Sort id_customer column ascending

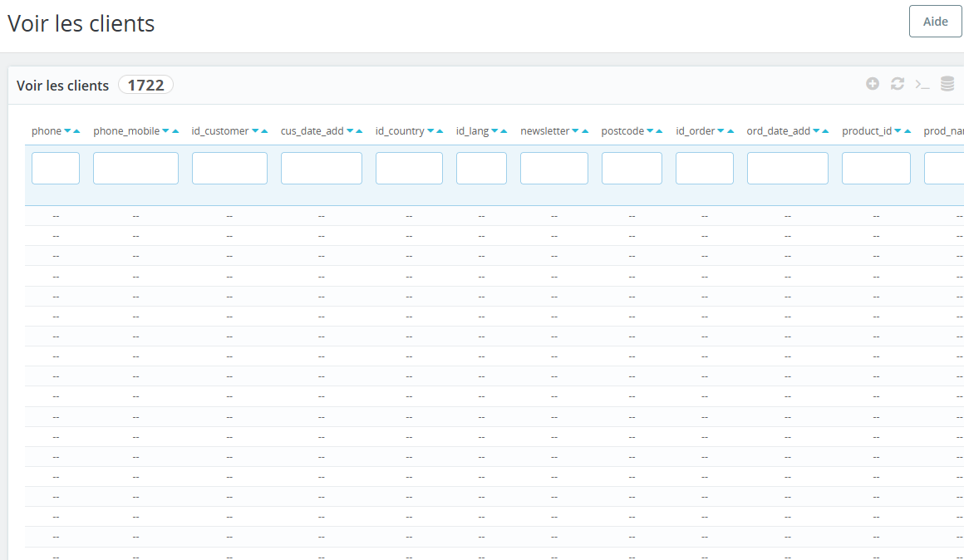tap(264, 131)
